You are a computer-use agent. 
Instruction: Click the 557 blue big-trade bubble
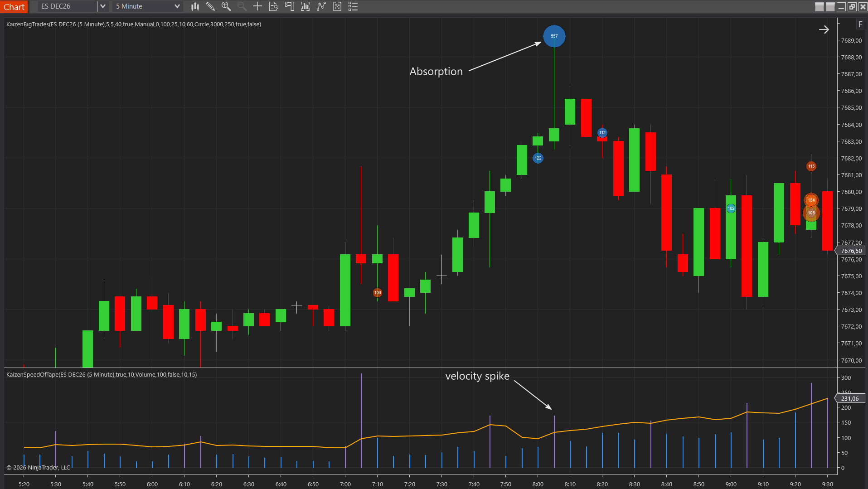[554, 36]
